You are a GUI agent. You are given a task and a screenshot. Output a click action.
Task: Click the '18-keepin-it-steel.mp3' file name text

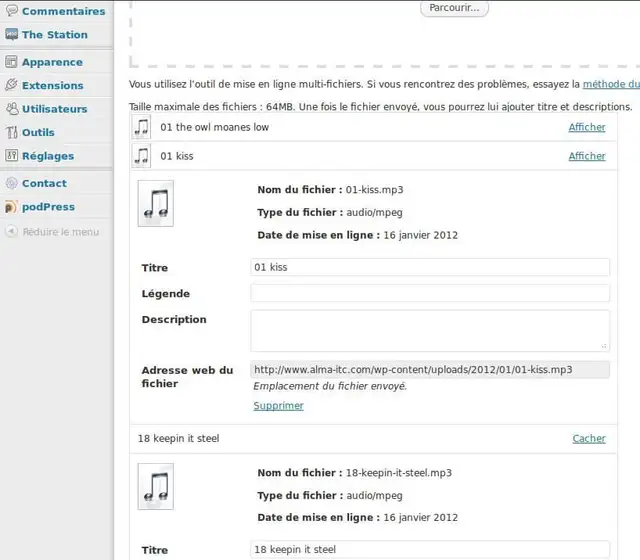(399, 473)
